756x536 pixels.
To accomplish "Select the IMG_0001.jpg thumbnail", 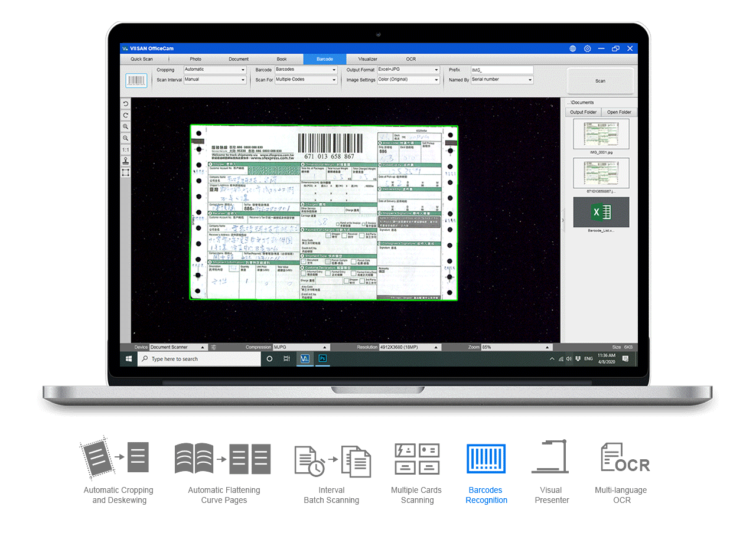I will coord(601,133).
